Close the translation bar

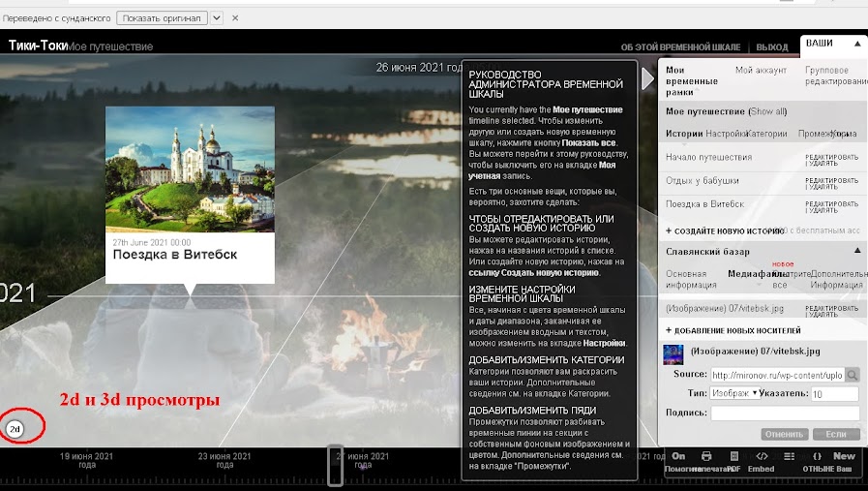coord(235,17)
